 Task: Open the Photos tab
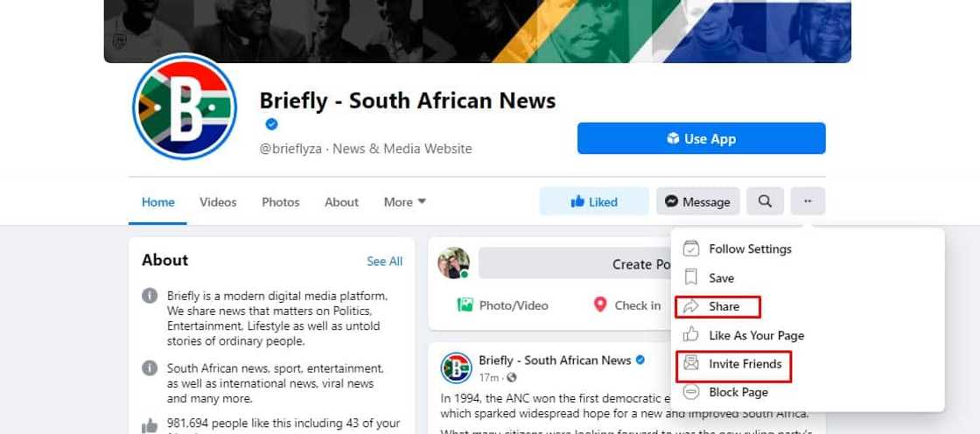coord(281,202)
